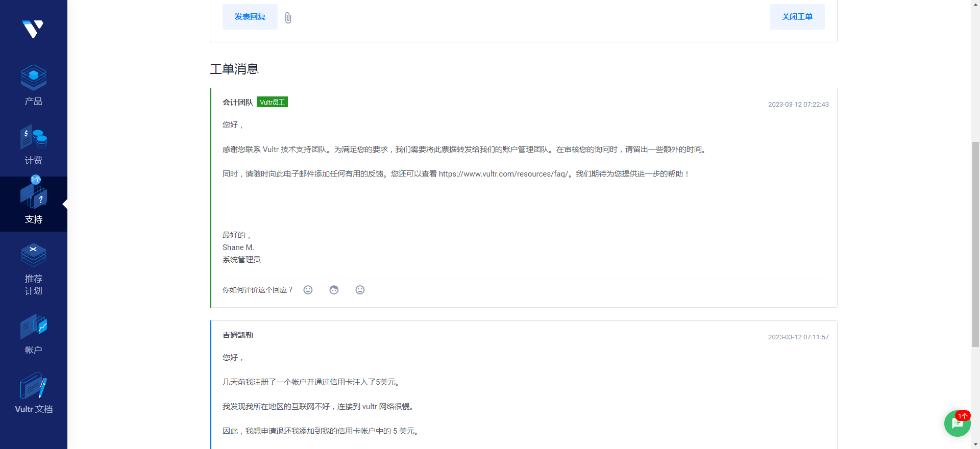Open the 支持 (Support) sidebar section
This screenshot has height=449, width=980.
tap(34, 204)
